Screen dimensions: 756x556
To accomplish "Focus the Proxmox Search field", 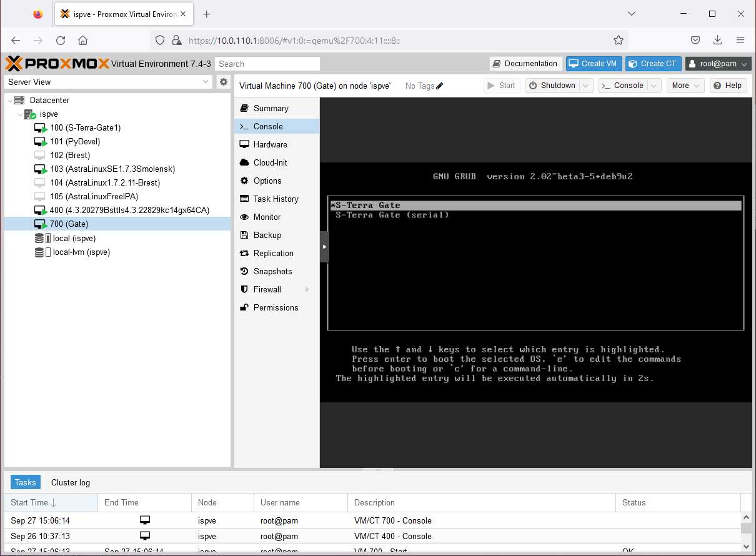I will (267, 64).
